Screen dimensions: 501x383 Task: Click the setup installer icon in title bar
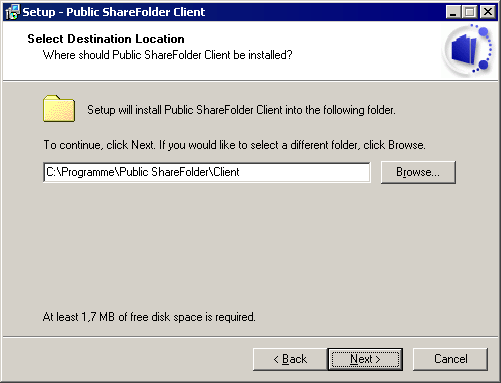(13, 12)
